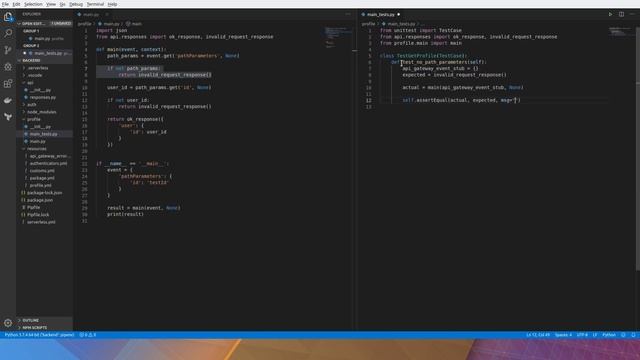640x360 pixels.
Task: Collapse the resources folder
Action: (44, 149)
